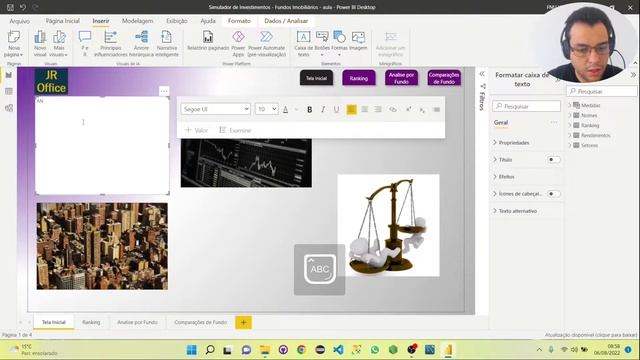Viewport: 640px width, 360px height.
Task: Open text box more options ellipsis
Action: 164,91
